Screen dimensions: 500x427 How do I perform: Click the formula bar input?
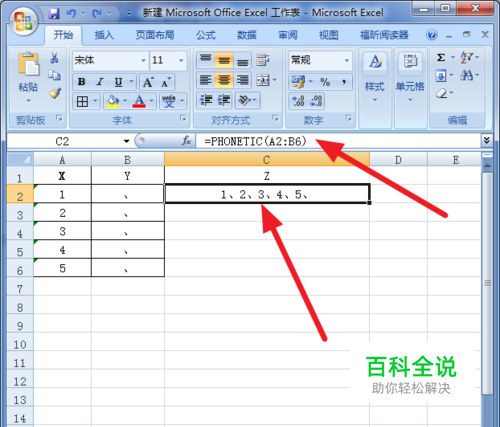(x=338, y=141)
